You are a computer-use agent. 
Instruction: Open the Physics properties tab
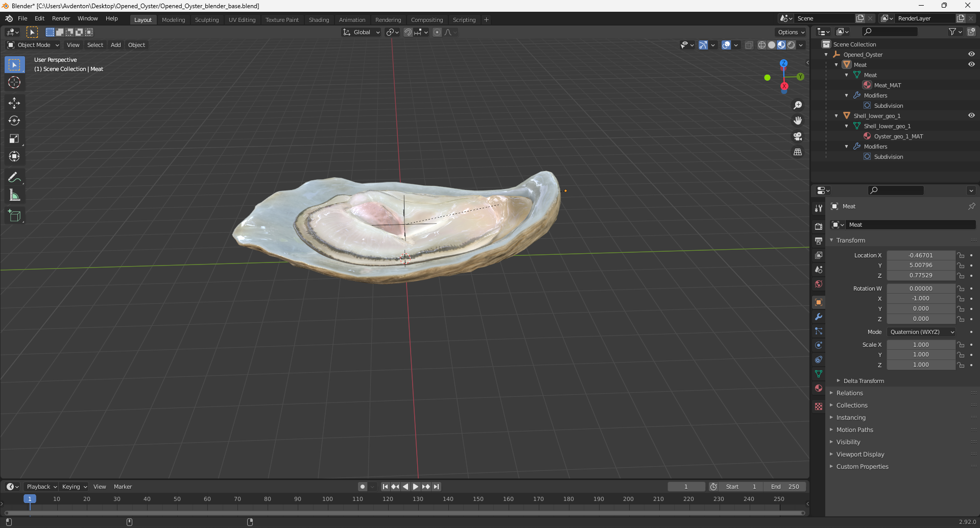point(819,345)
